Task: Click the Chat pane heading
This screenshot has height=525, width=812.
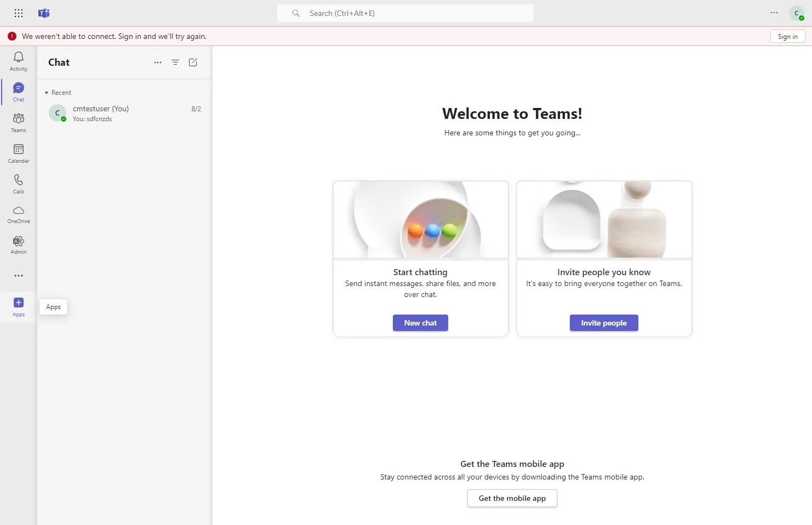Action: (x=59, y=62)
